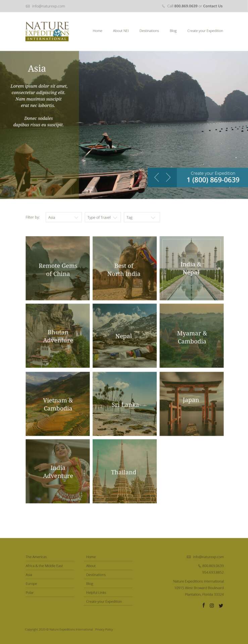Open the Instagram icon link

[212, 605]
